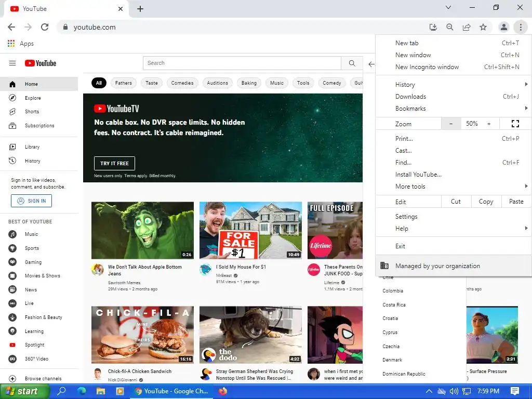
Task: Open Downloads from the menu
Action: click(454, 97)
